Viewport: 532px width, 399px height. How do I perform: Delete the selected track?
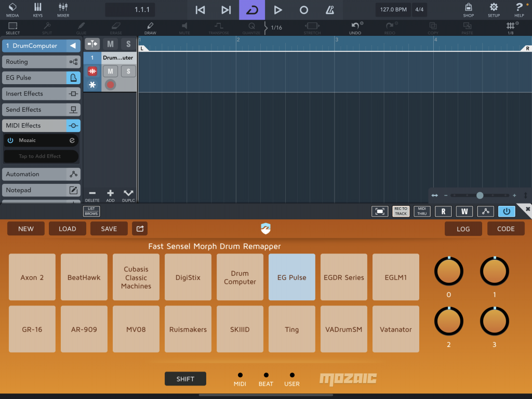(x=92, y=195)
